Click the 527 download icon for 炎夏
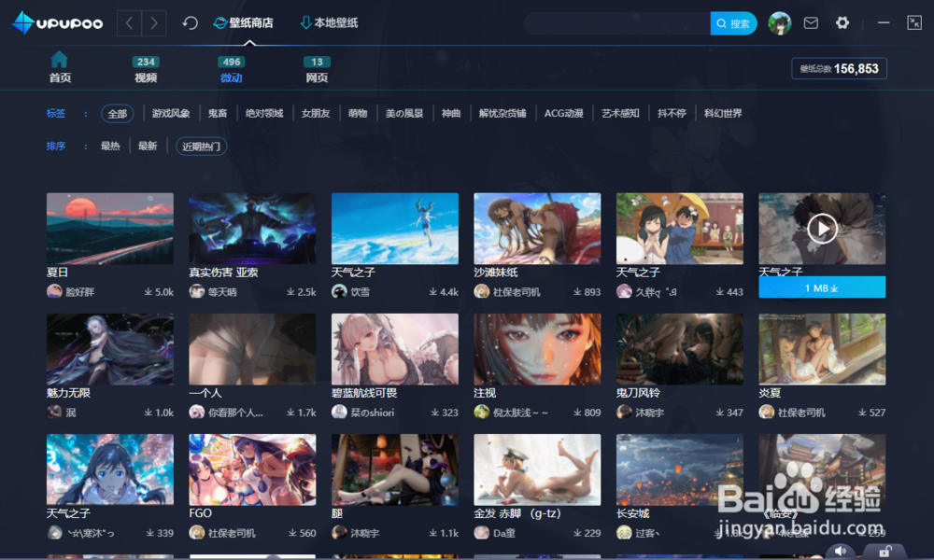934x560 pixels. [862, 412]
